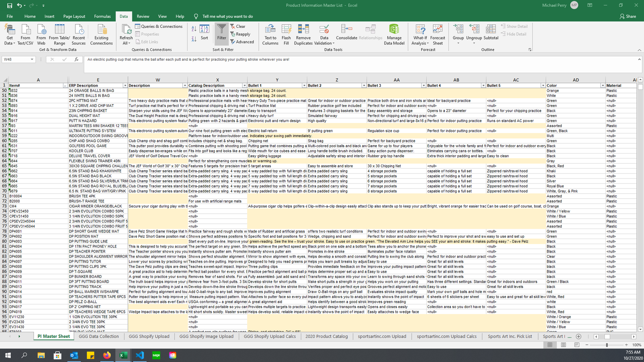Create a Forecast Sheet
Viewport: 644px width, 362px height.
click(438, 35)
